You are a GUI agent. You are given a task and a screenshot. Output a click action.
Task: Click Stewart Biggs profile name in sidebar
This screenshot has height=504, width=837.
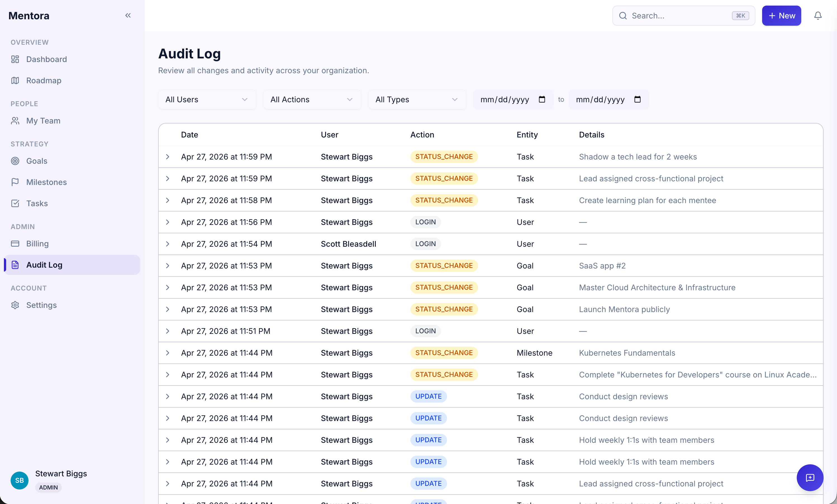pos(61,474)
